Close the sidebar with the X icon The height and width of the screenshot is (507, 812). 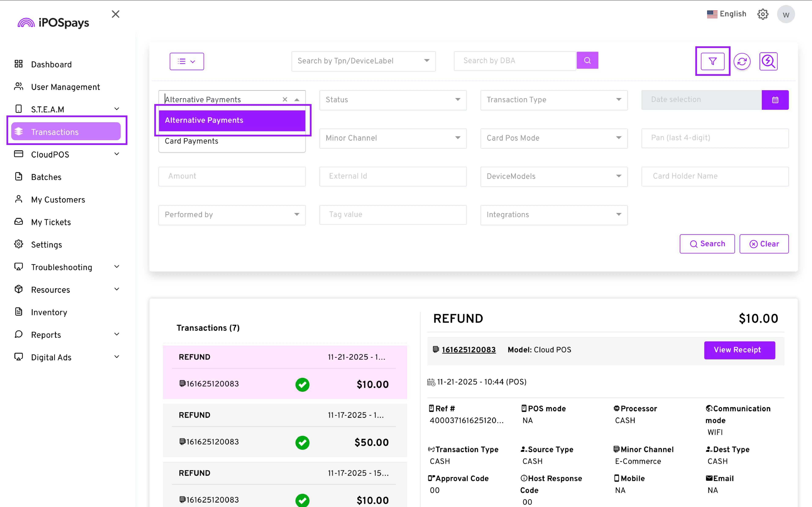click(x=115, y=14)
